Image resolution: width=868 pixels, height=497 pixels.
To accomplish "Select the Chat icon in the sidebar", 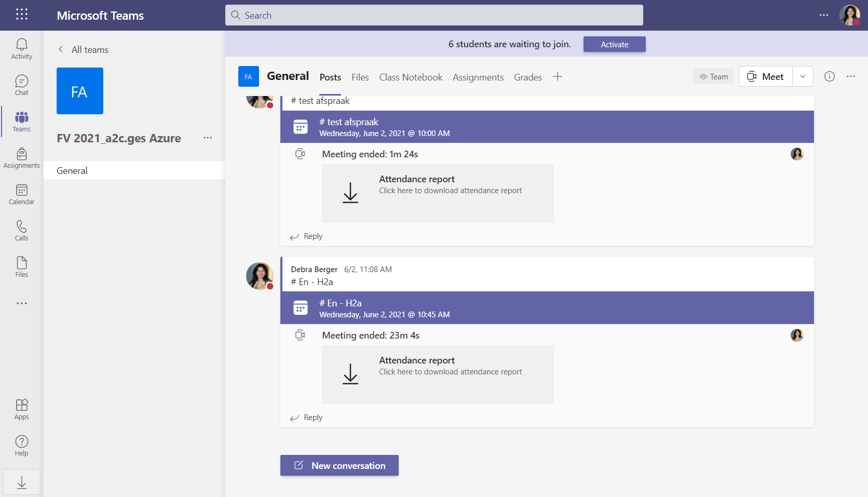I will [x=21, y=85].
